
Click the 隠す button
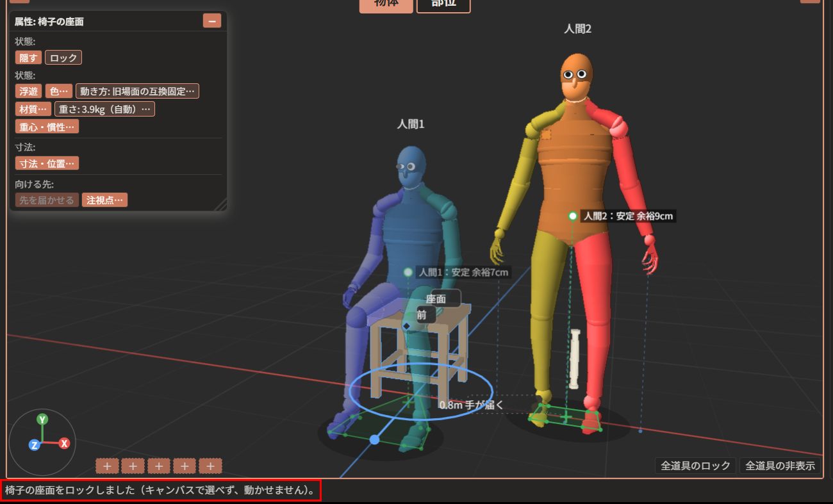tap(28, 58)
